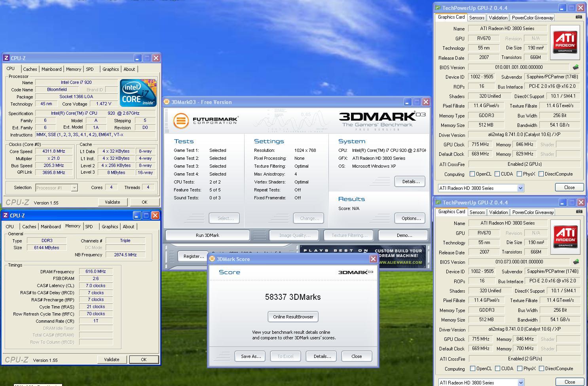Close the bottom CPU-Z Memory window
The width and height of the screenshot is (588, 386).
click(155, 215)
